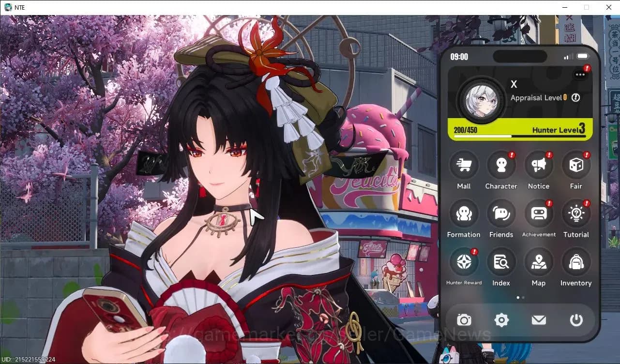Open the Achievement icon
The image size is (620, 364).
coord(539,213)
